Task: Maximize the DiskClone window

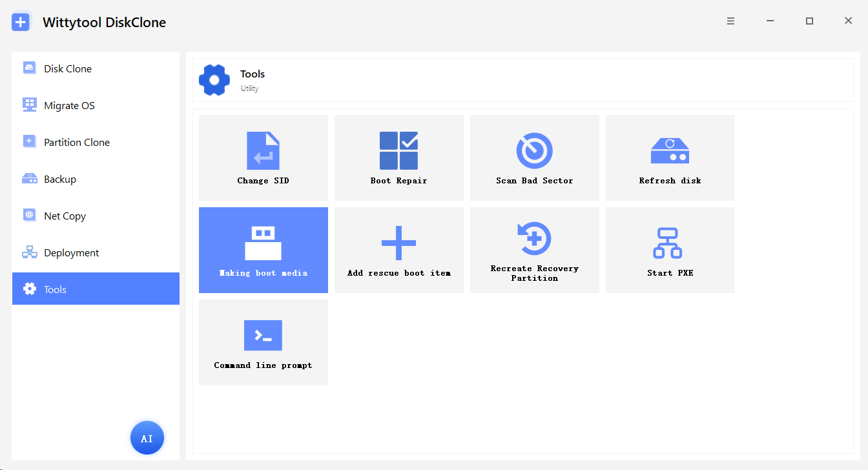Action: pos(809,21)
